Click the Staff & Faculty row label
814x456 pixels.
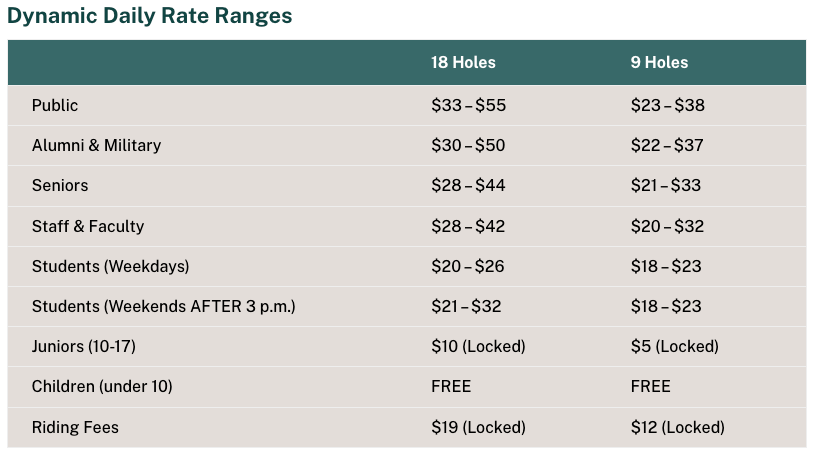(x=88, y=226)
